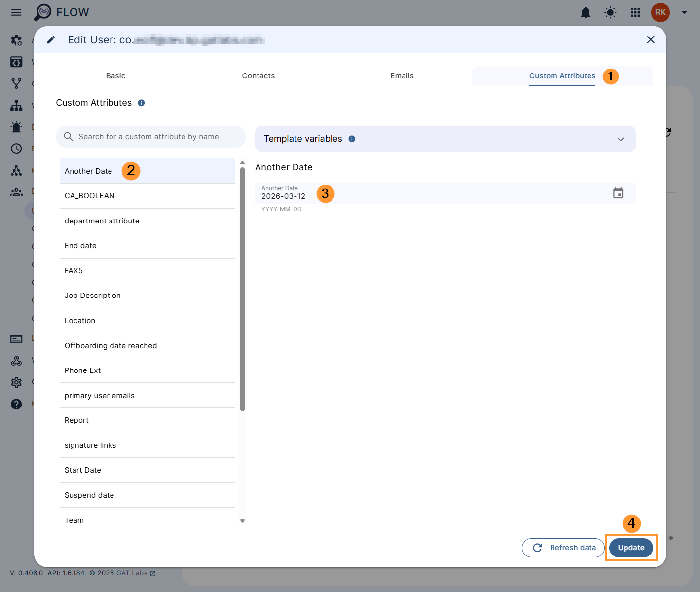The height and width of the screenshot is (592, 700).
Task: Switch to the Basic tab
Action: [x=115, y=75]
